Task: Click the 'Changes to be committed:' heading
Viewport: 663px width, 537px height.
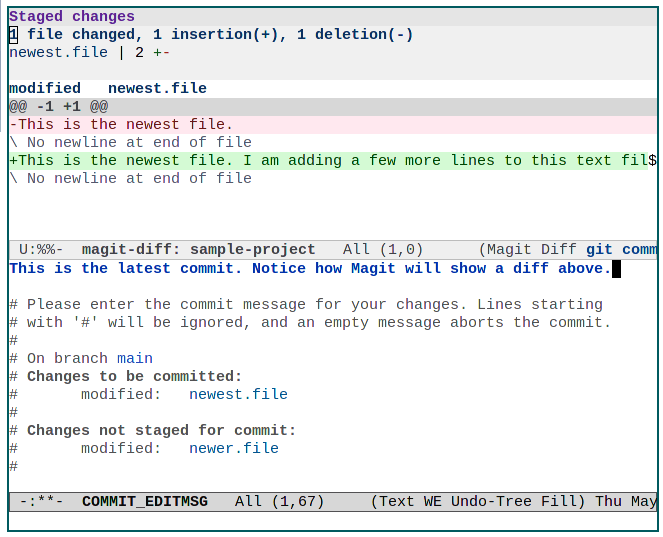Action: [134, 376]
